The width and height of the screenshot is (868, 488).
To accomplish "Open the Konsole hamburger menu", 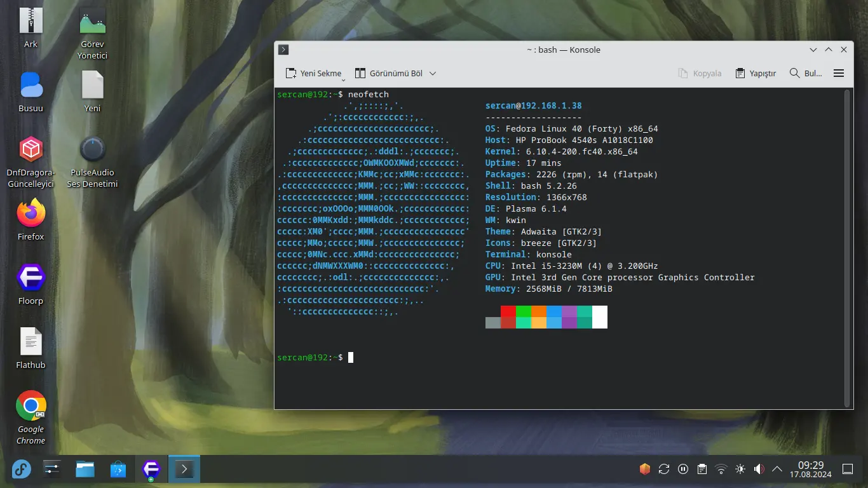I will tap(839, 73).
